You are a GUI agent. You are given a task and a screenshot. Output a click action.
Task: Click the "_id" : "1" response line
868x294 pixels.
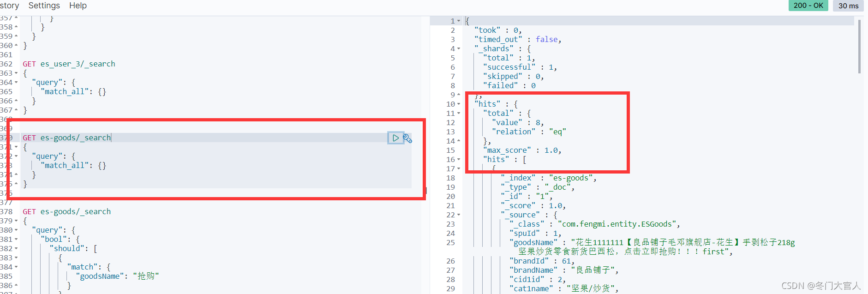527,196
